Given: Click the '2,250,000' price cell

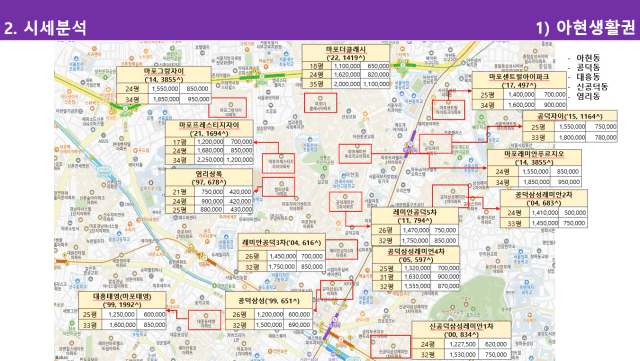Looking at the screenshot, I should 210,160.
